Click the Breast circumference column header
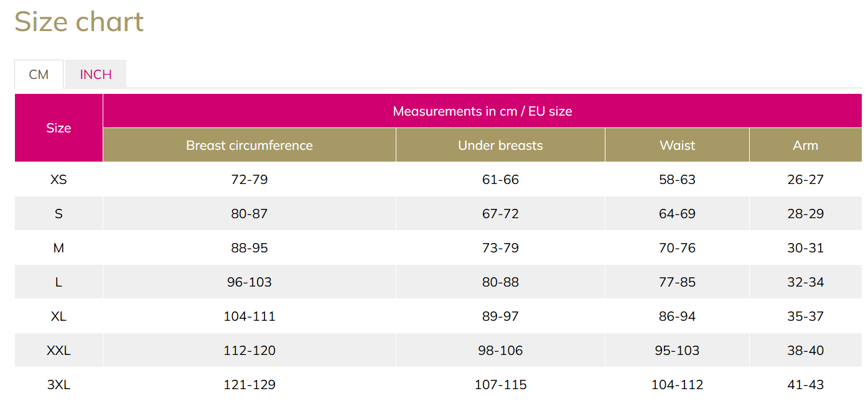The height and width of the screenshot is (414, 868). pos(249,145)
